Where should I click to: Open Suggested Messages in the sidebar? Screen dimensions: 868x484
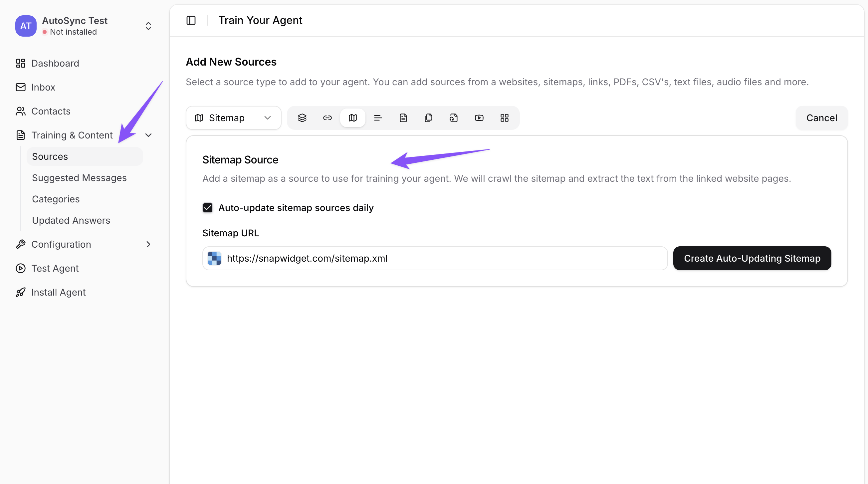(x=79, y=178)
